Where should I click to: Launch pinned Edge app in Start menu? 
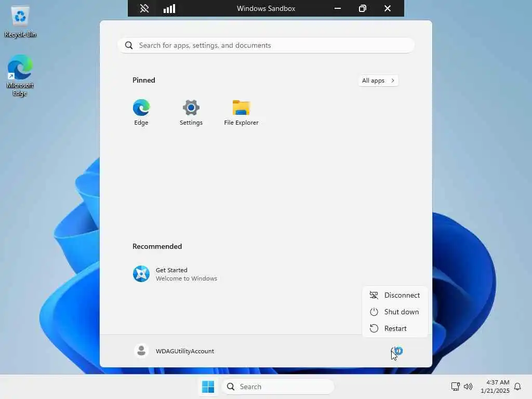(x=141, y=112)
